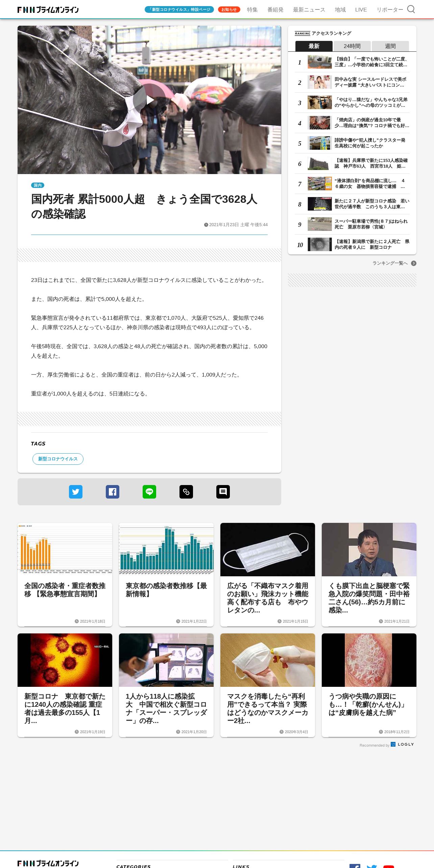Switch to the 週間 ranking tab
The image size is (434, 868).
tap(390, 46)
